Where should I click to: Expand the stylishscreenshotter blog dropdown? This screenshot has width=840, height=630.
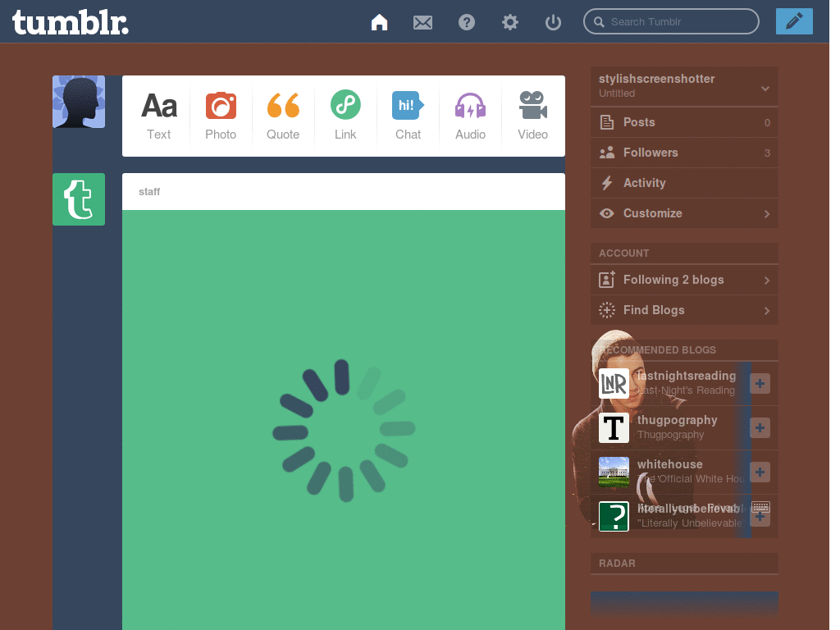tap(765, 89)
